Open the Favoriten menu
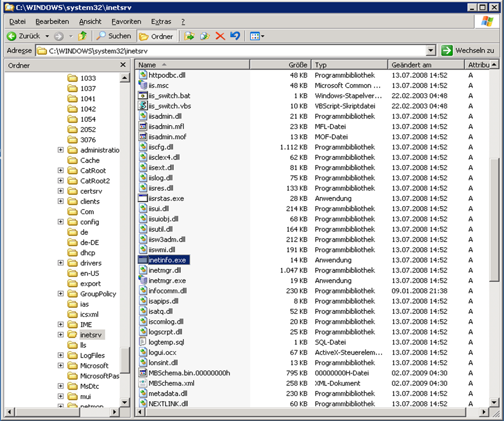The height and width of the screenshot is (421, 504). point(126,22)
